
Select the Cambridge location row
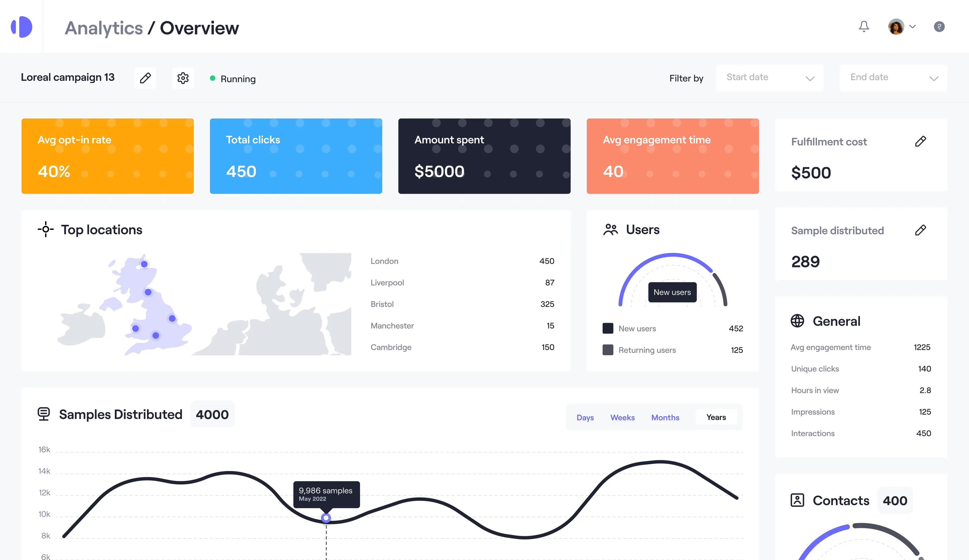tap(462, 347)
